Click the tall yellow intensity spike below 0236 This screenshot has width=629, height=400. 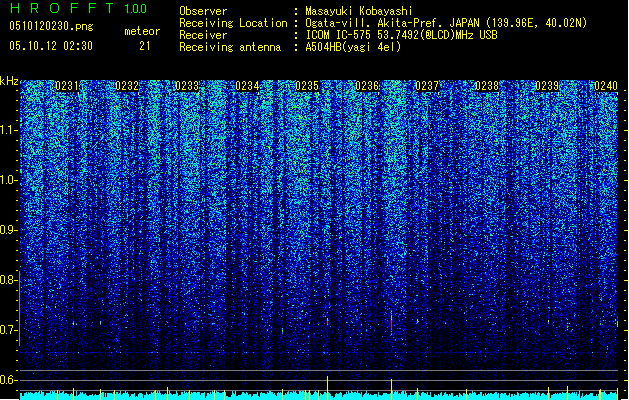(392, 389)
